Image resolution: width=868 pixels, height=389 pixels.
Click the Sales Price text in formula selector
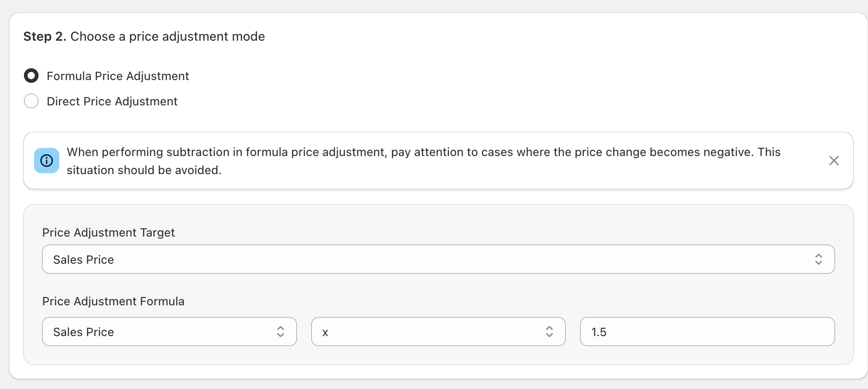(83, 332)
